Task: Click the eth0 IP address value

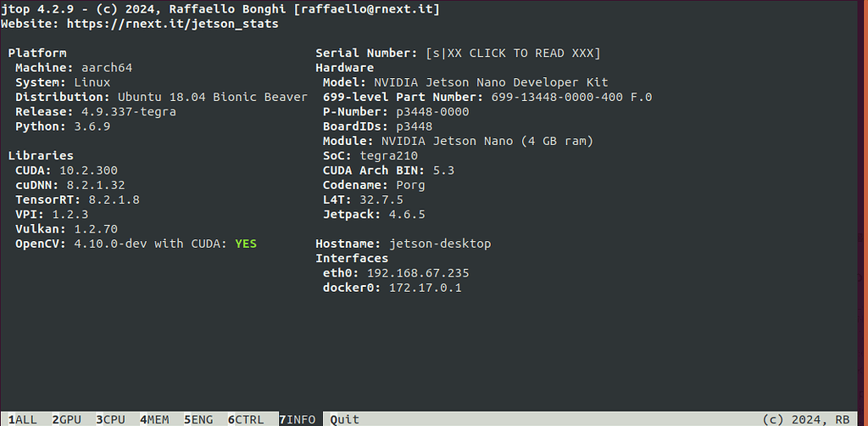Action: (x=418, y=273)
